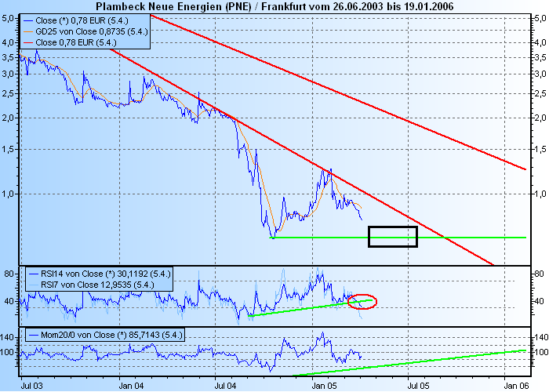Click the '2,0' label on the left price axis
Viewport: 549px width, 392px height.
coord(9,118)
